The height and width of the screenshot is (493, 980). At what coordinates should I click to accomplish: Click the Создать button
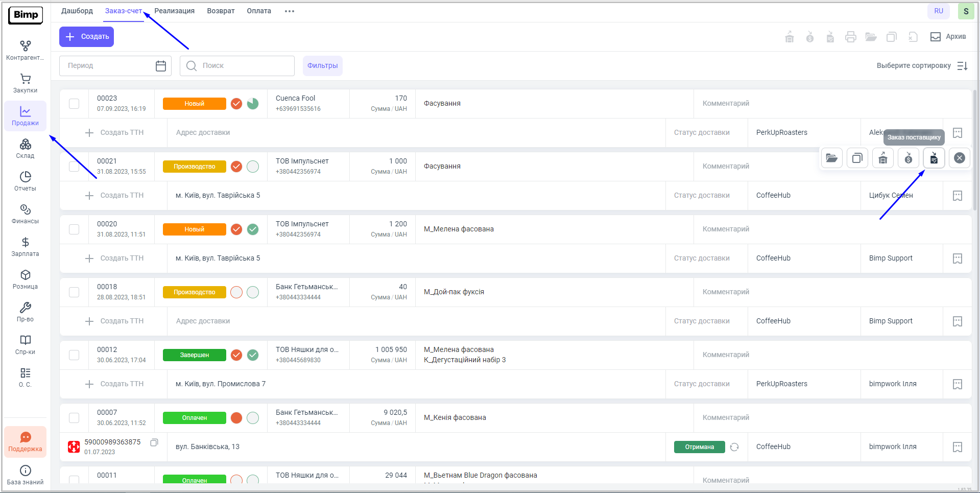pos(86,37)
